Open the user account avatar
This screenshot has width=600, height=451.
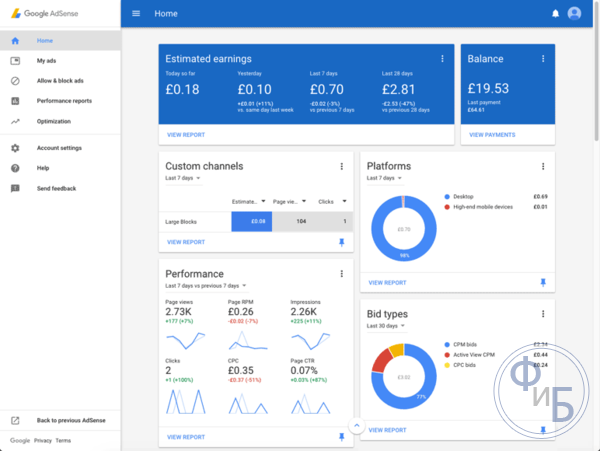(574, 13)
